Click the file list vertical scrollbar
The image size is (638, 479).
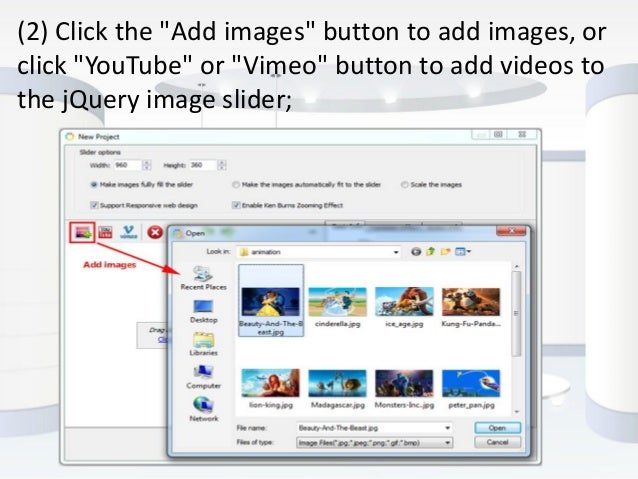tap(516, 313)
